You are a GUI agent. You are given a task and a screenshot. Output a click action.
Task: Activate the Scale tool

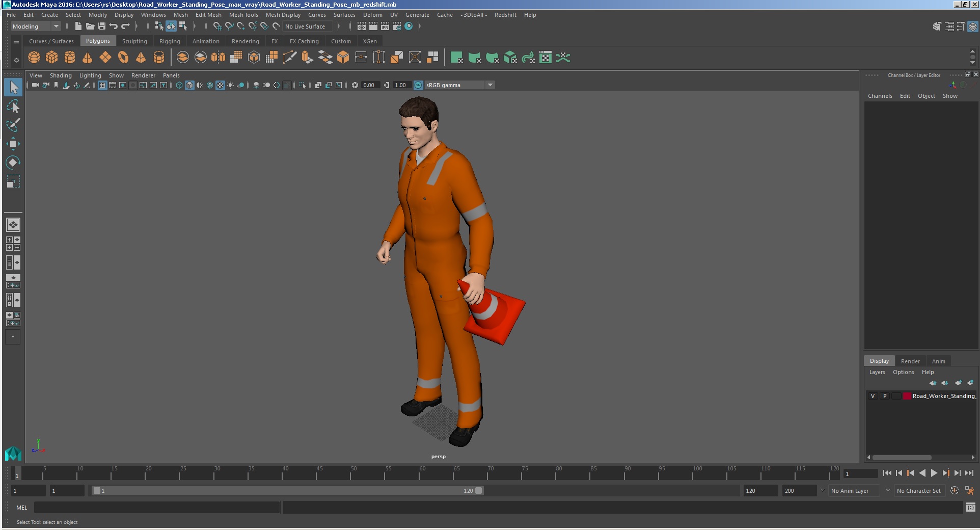click(x=13, y=181)
